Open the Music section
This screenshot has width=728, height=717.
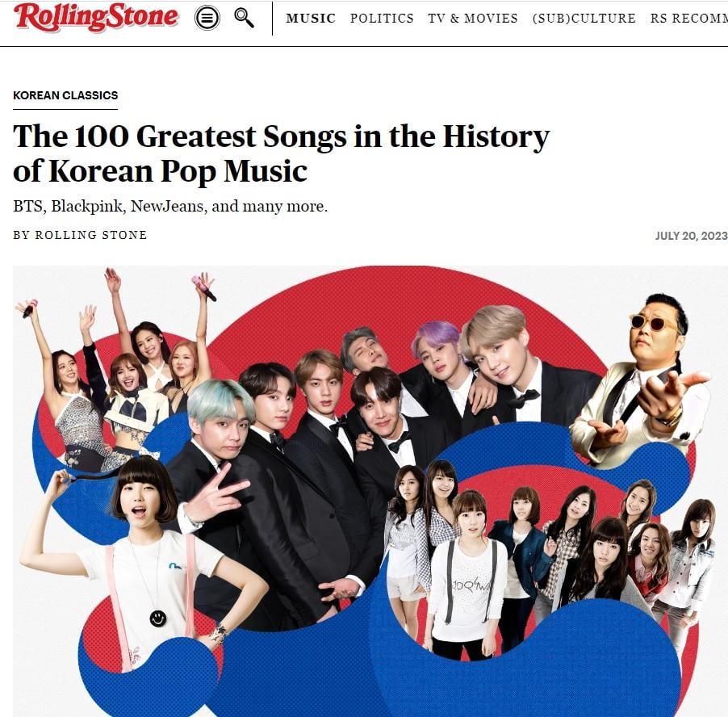click(311, 18)
